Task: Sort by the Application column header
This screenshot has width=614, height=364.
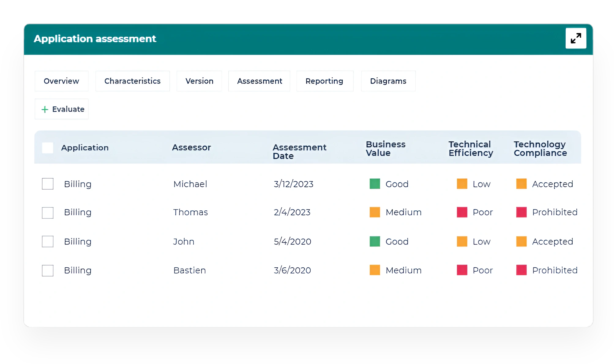Action: 85,148
